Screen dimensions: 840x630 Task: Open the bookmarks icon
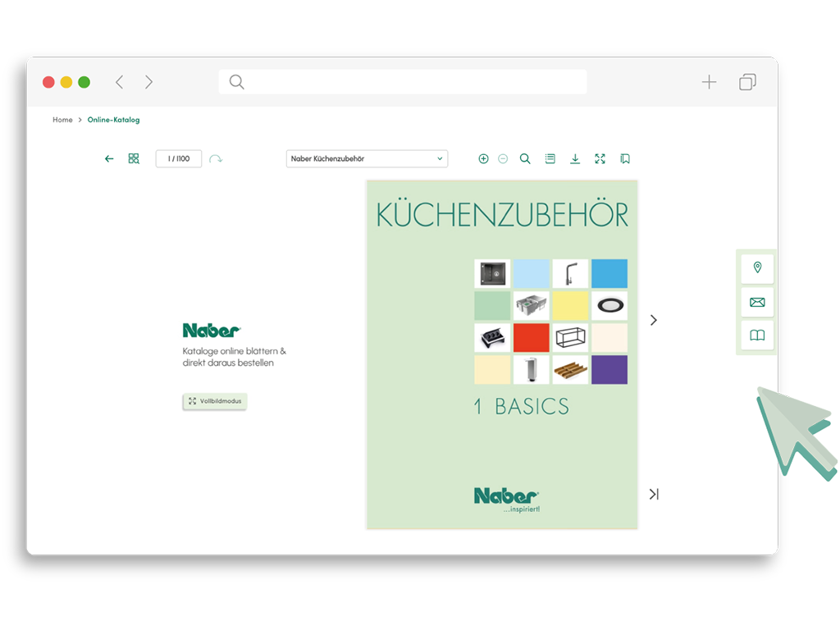(x=625, y=159)
